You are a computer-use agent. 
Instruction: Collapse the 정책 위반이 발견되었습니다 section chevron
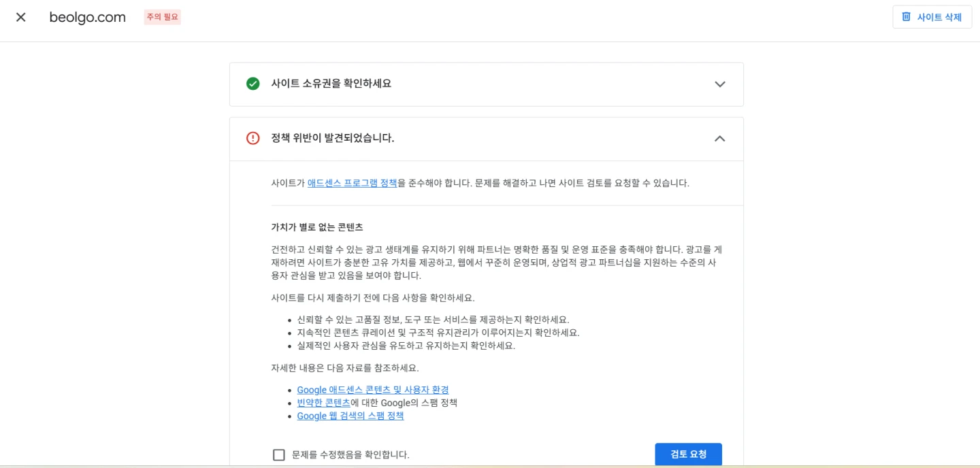[720, 139]
